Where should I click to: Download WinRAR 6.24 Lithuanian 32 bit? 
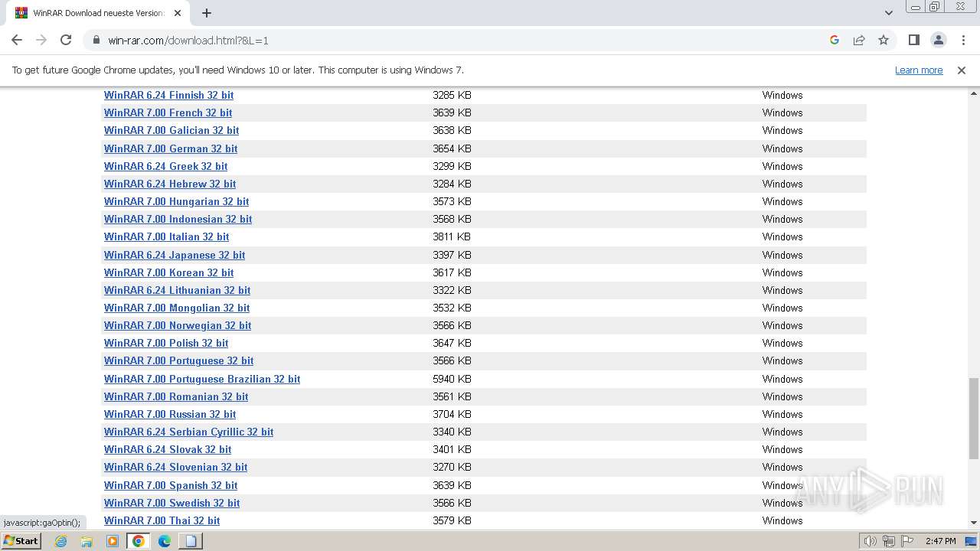pyautogui.click(x=177, y=290)
